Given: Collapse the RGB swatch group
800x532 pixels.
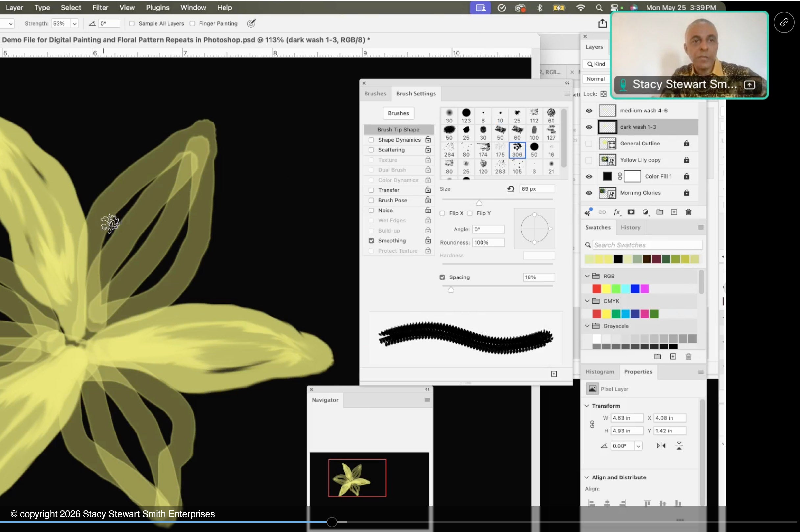Looking at the screenshot, I should coord(587,276).
